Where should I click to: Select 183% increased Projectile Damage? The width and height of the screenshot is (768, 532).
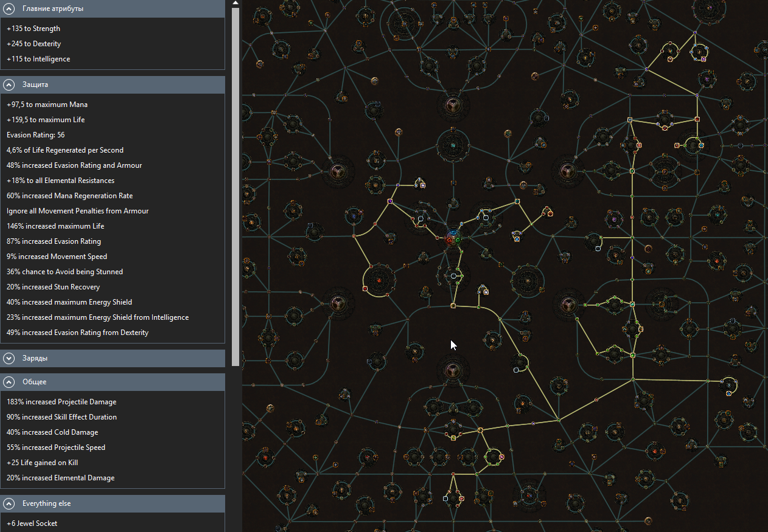point(61,402)
